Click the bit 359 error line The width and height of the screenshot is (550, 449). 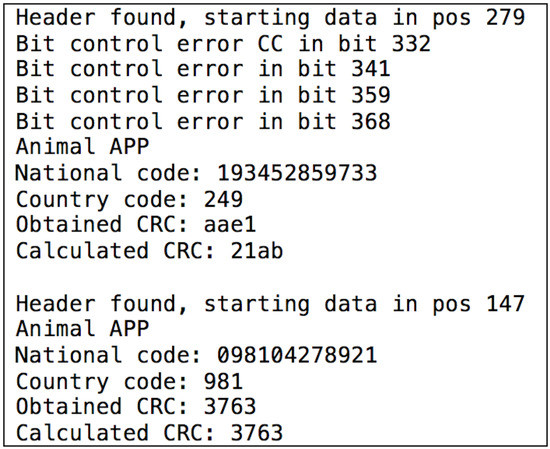[x=203, y=95]
